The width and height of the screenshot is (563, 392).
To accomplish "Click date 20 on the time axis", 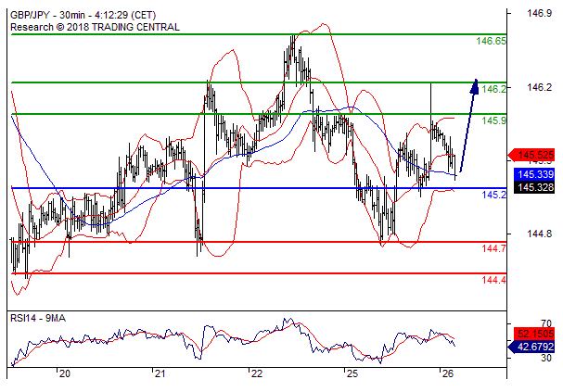I will (x=64, y=374).
